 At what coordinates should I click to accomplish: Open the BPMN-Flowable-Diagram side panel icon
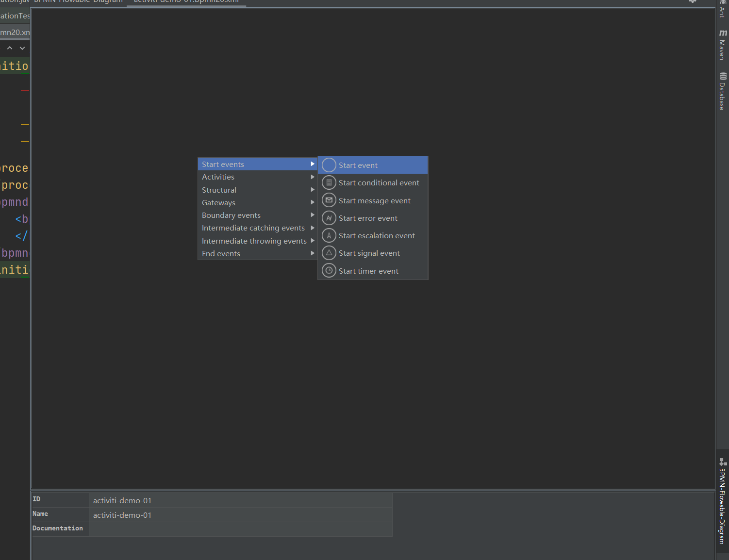(723, 462)
